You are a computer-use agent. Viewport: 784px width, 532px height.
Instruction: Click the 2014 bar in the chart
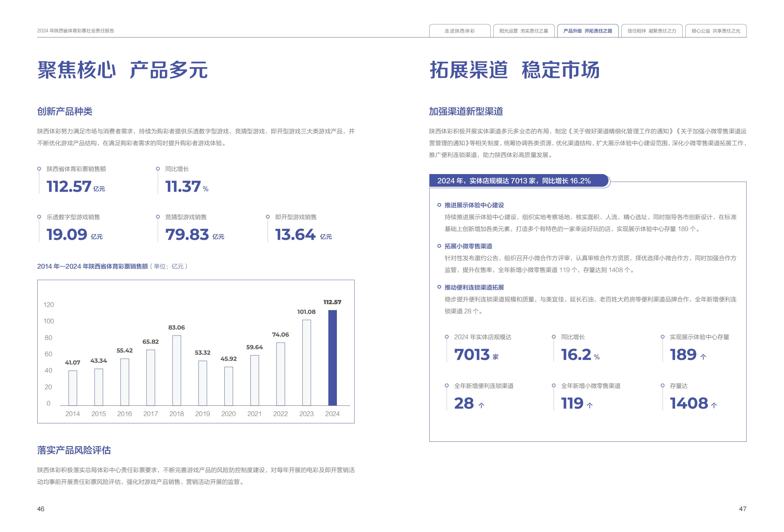coord(73,388)
